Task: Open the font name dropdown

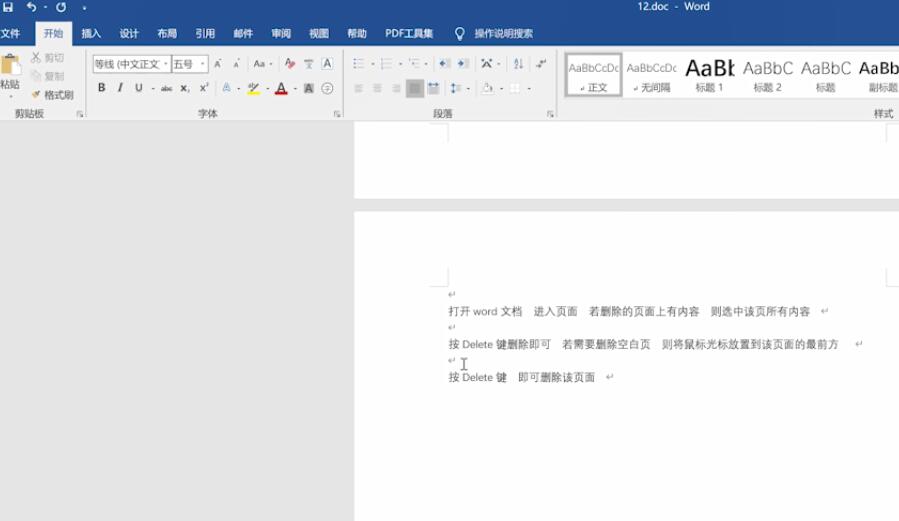Action: point(166,64)
